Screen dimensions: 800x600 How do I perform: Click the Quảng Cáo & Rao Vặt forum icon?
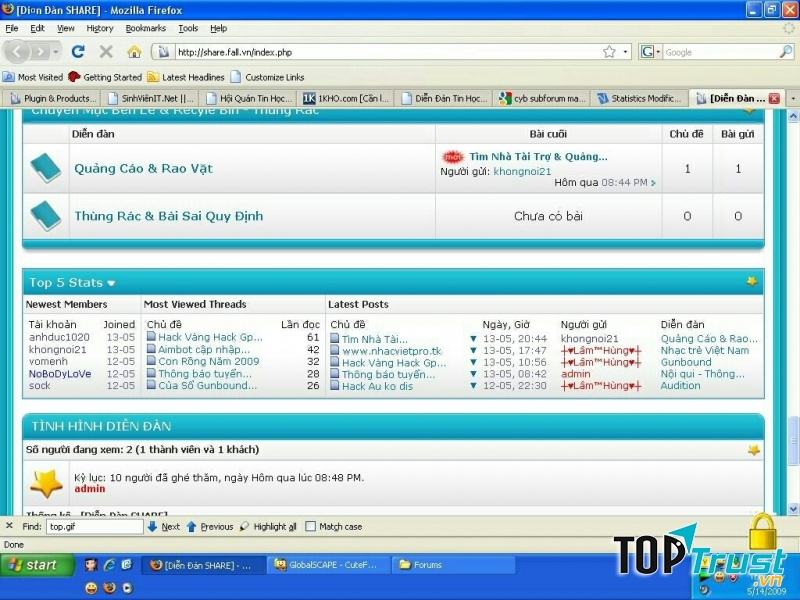pyautogui.click(x=45, y=168)
